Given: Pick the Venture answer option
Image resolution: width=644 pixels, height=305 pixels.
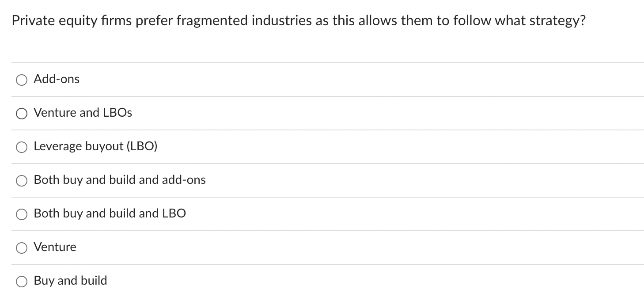Looking at the screenshot, I should pos(21,248).
